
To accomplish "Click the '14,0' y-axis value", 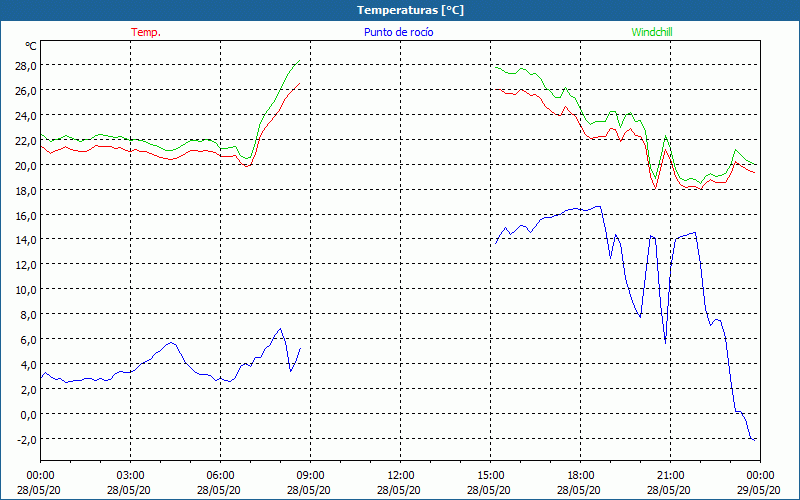I will pyautogui.click(x=26, y=240).
